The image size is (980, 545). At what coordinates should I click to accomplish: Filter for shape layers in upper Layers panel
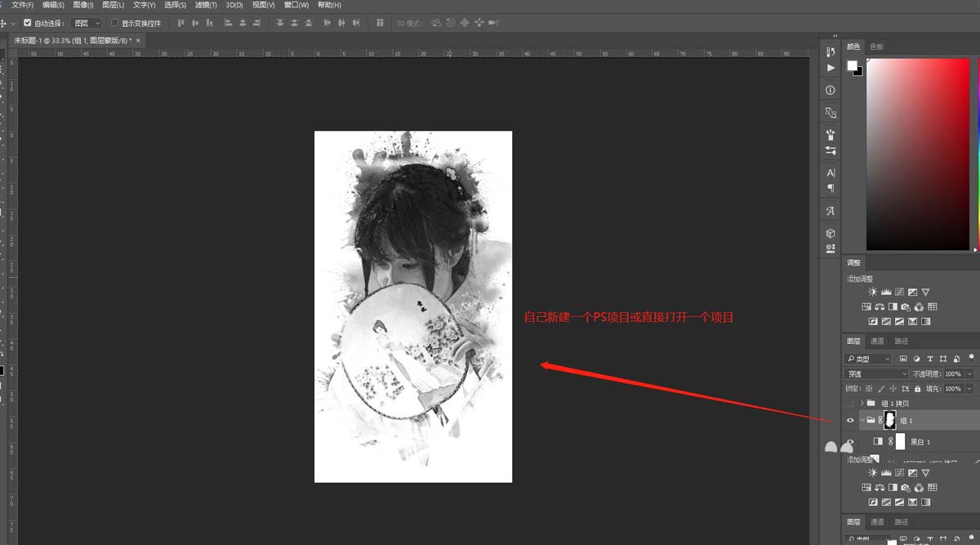click(x=943, y=359)
